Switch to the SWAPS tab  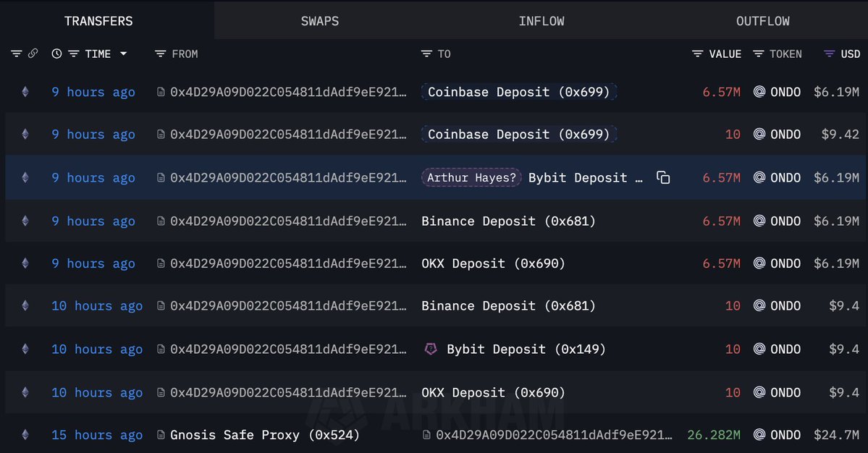tap(319, 21)
